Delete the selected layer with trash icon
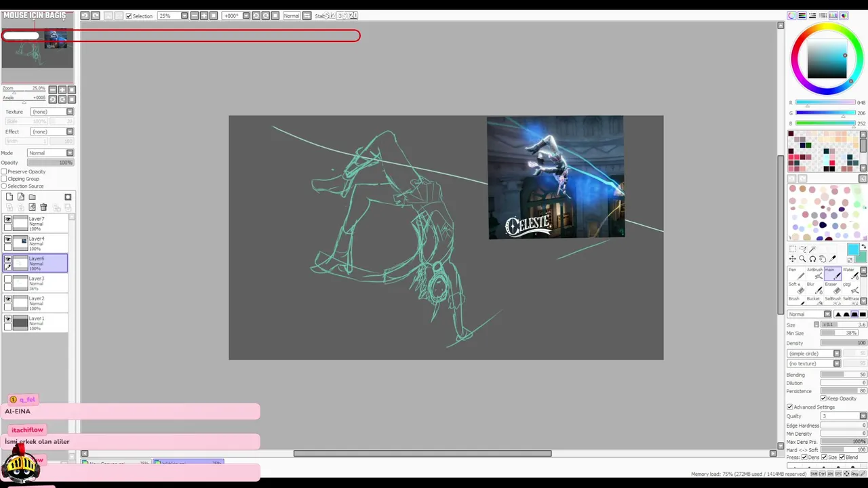This screenshot has width=868, height=488. click(x=44, y=207)
